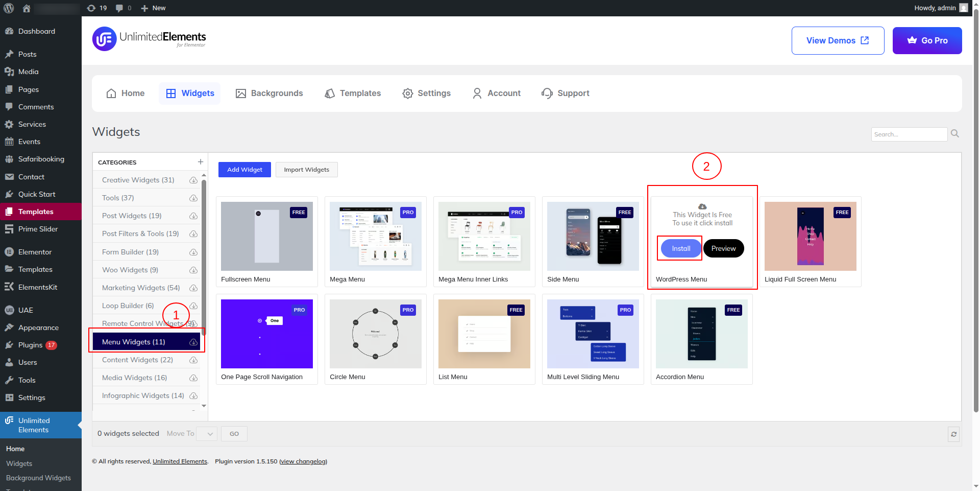980x491 pixels.
Task: Click download icon beside Woo Widgets
Action: (x=193, y=270)
